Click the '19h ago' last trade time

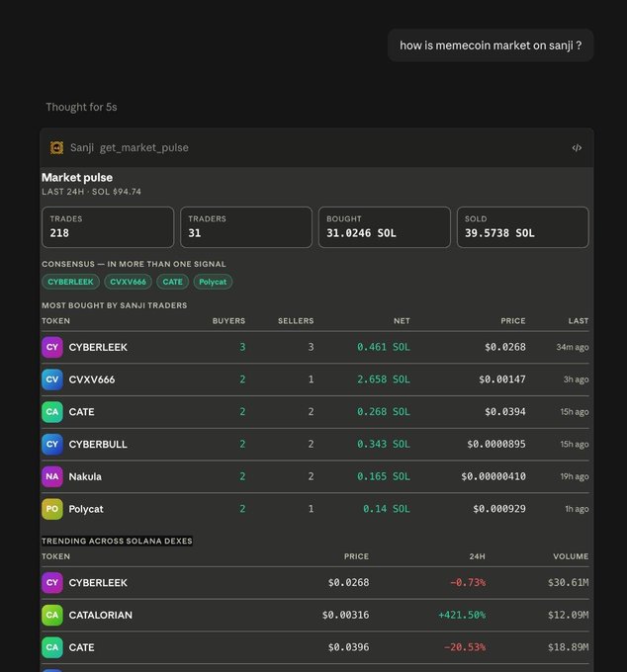(x=575, y=476)
